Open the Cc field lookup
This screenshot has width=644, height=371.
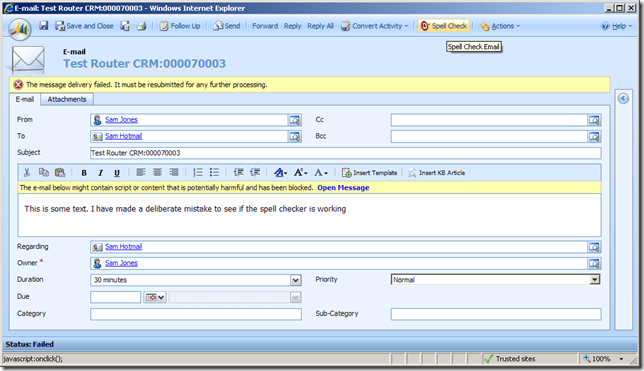point(594,120)
